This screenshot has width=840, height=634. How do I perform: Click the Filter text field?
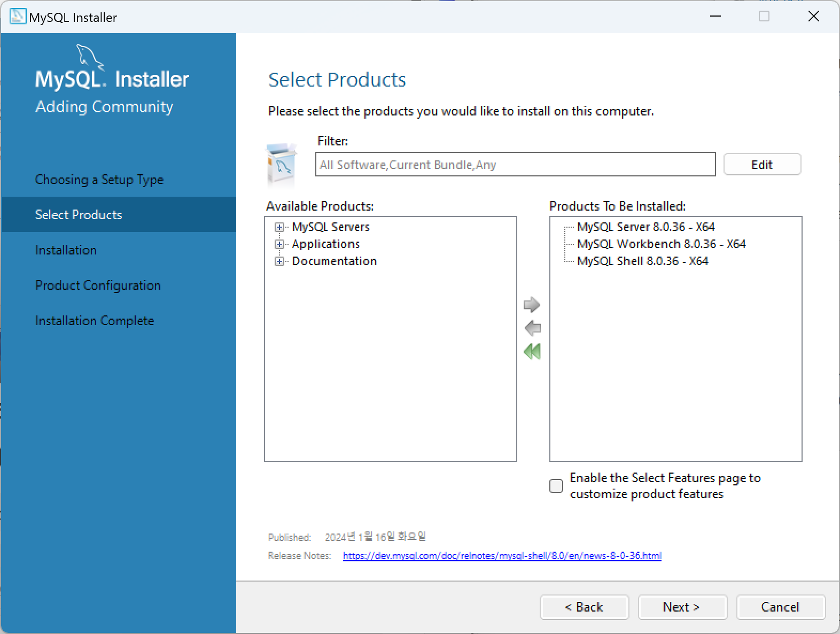click(515, 164)
